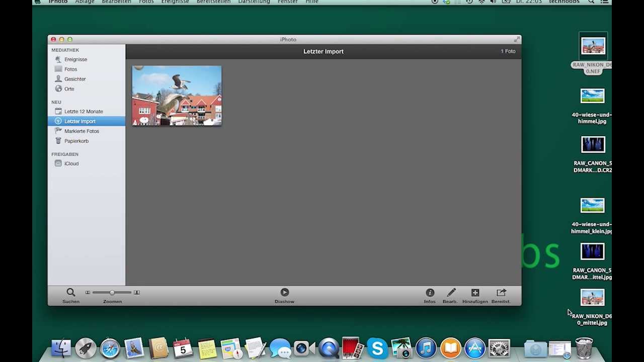Start the Diashow
Image resolution: width=644 pixels, height=362 pixels.
(285, 292)
